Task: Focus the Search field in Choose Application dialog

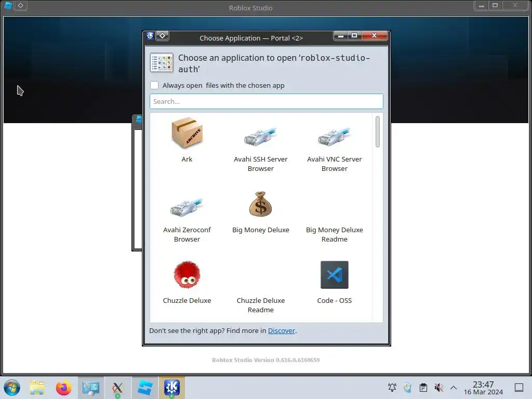Action: pyautogui.click(x=267, y=101)
